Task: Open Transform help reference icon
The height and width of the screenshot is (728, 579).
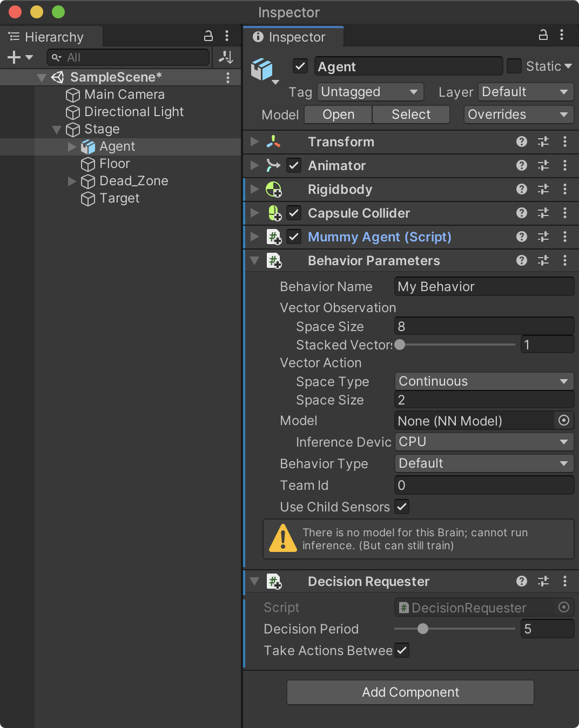Action: [x=522, y=141]
